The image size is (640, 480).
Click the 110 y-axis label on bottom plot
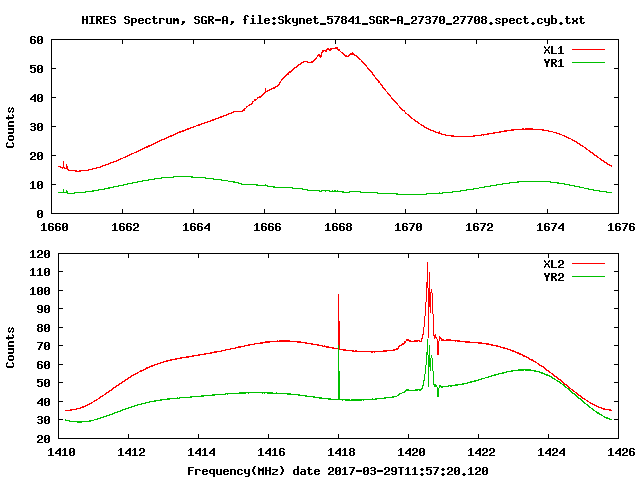pos(40,272)
